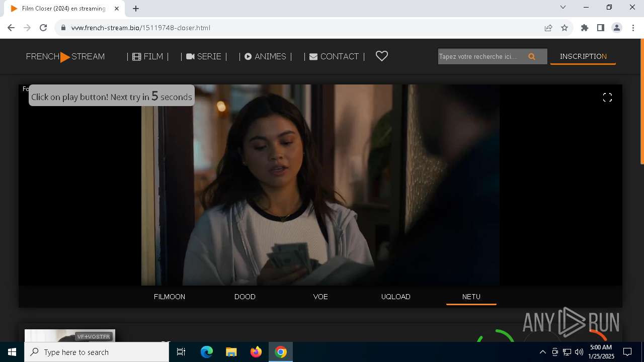The height and width of the screenshot is (362, 644).
Task: Click the address bar URL
Action: 141,28
